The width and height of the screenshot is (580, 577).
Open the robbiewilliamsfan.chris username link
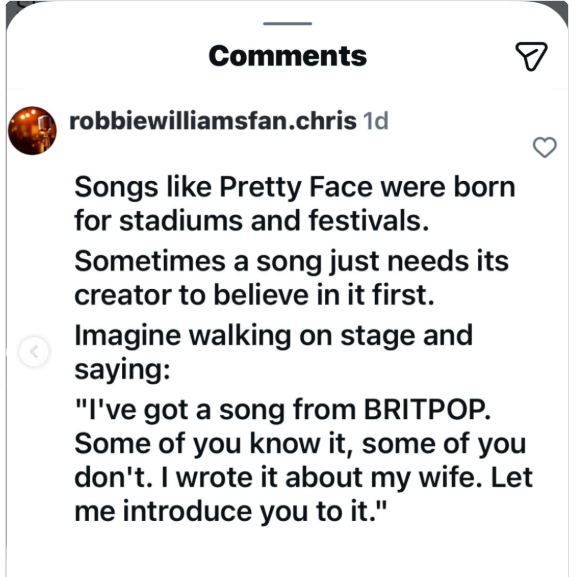point(213,121)
